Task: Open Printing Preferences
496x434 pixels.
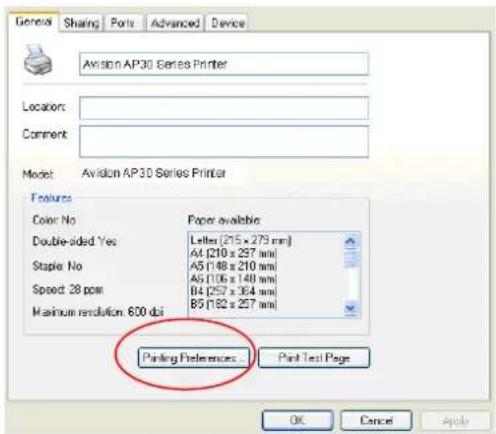Action: click(x=194, y=358)
